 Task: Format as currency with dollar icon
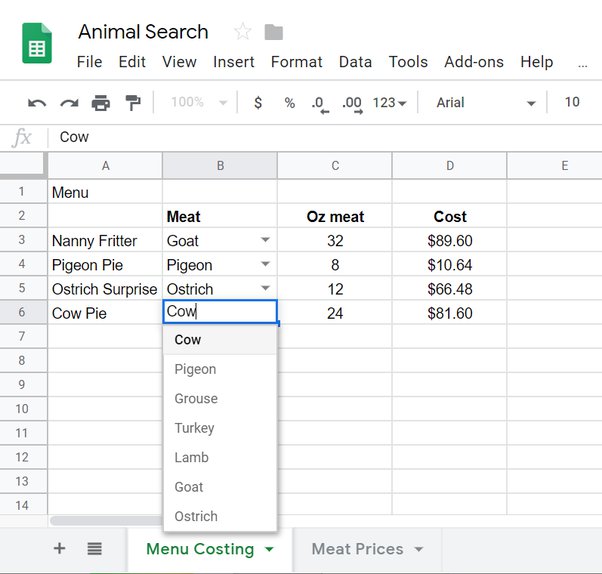tap(258, 103)
